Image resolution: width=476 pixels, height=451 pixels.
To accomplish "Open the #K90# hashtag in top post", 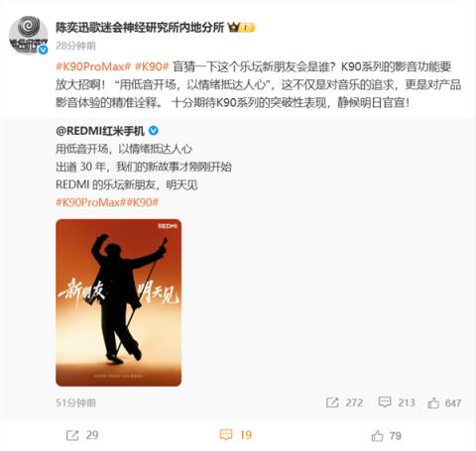I will point(152,66).
